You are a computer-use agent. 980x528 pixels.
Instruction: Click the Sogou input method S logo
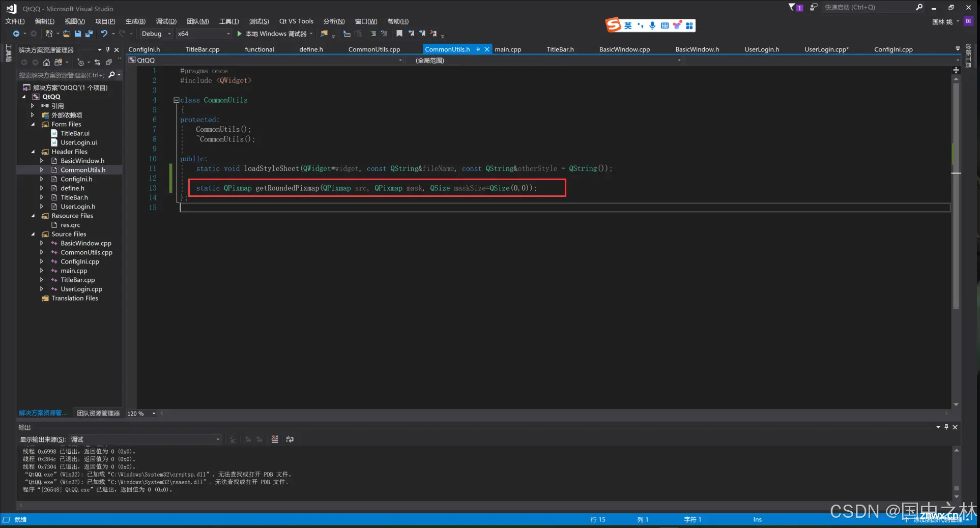point(613,24)
